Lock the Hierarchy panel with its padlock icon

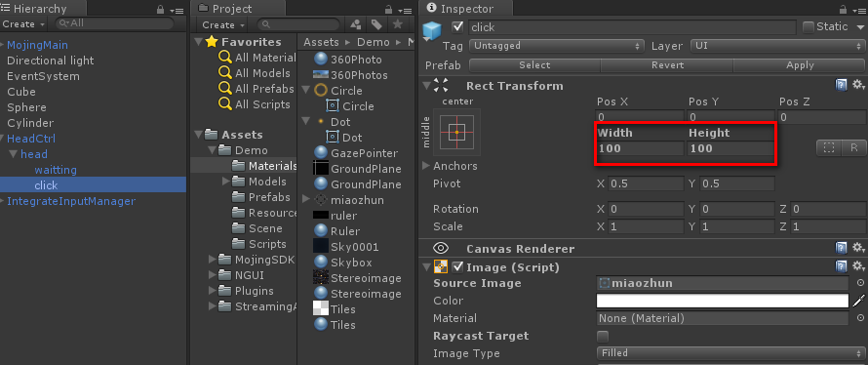(x=161, y=10)
